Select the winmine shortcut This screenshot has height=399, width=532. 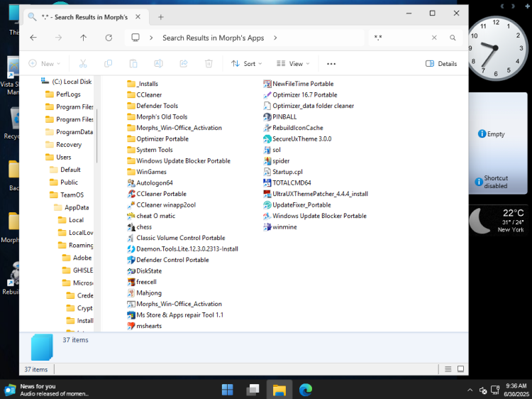click(280, 227)
